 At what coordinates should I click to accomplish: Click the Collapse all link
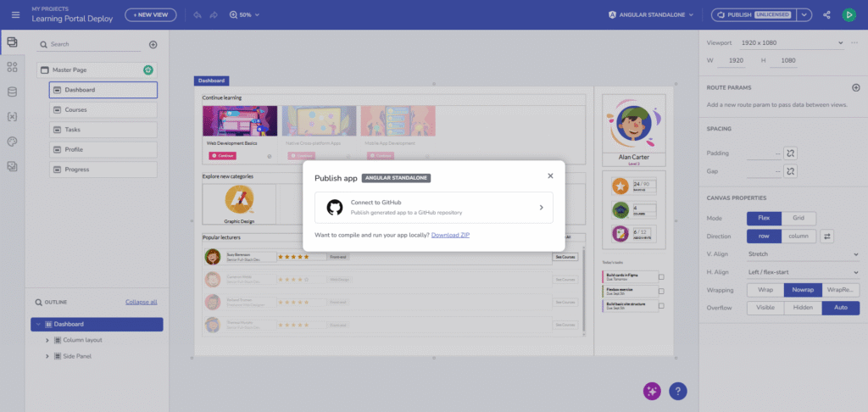tap(142, 303)
